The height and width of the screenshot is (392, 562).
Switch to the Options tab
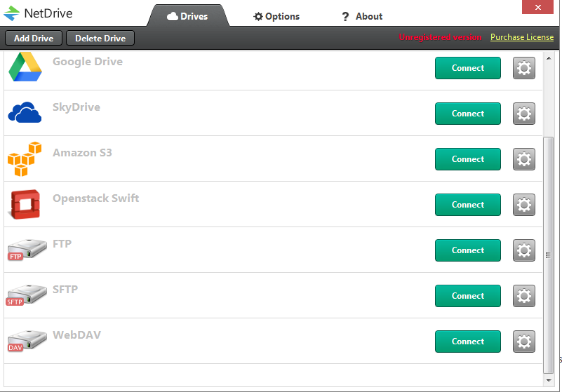click(276, 16)
